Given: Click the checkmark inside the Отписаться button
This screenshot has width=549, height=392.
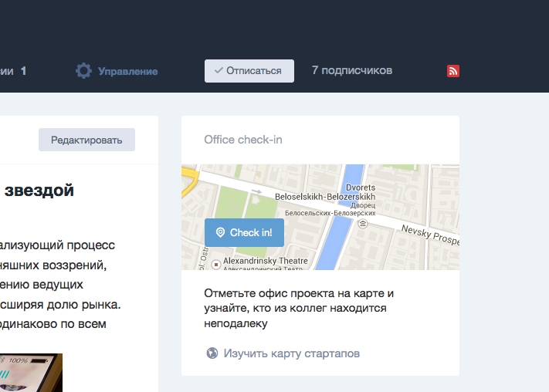Looking at the screenshot, I should pyautogui.click(x=219, y=71).
